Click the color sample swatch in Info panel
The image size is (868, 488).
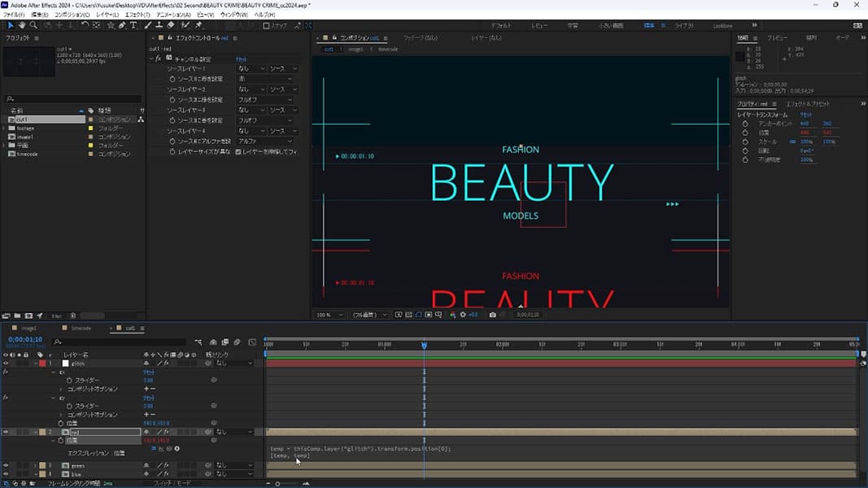pos(739,56)
